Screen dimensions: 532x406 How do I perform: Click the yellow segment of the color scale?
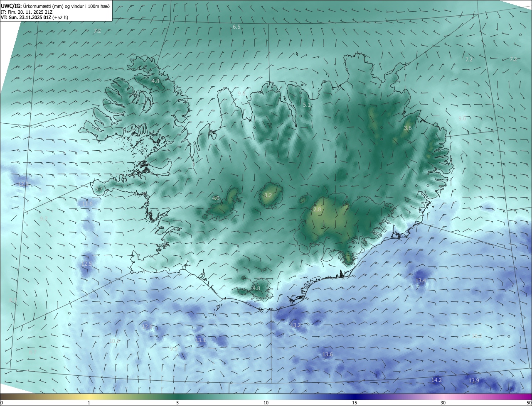pyautogui.click(x=89, y=396)
